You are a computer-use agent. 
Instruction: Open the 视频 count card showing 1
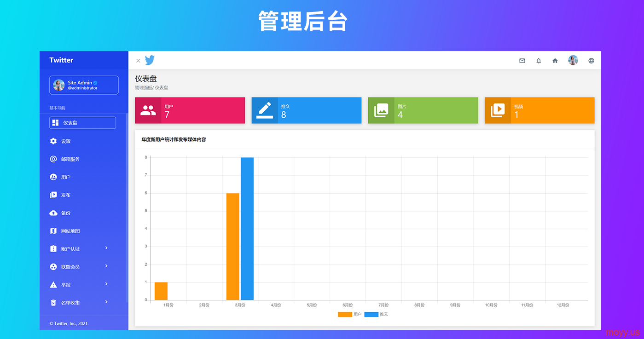(540, 110)
